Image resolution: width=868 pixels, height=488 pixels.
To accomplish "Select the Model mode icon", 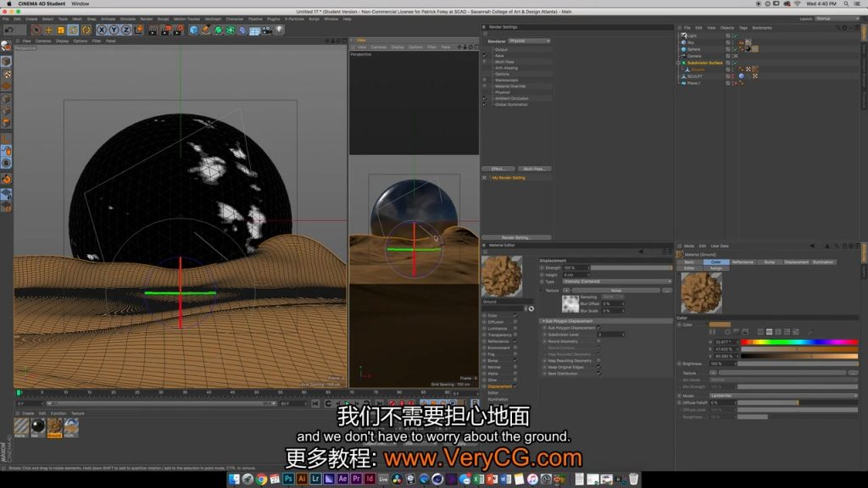I will 6,61.
